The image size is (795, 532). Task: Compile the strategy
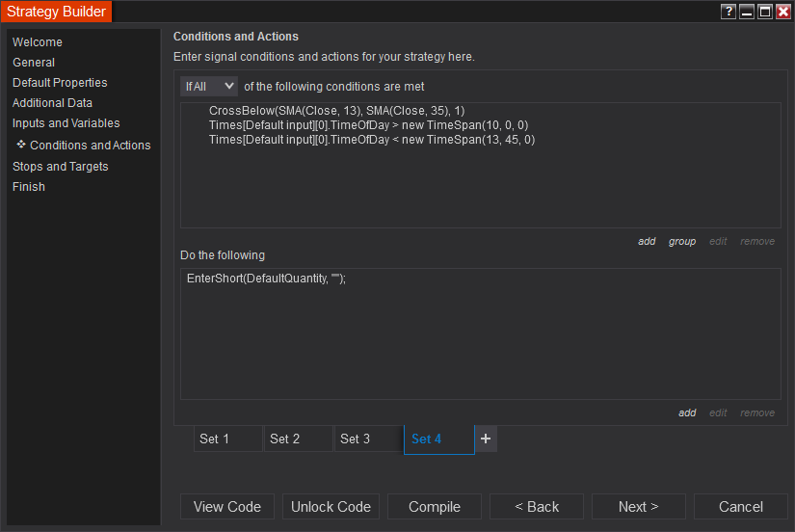[x=435, y=507]
